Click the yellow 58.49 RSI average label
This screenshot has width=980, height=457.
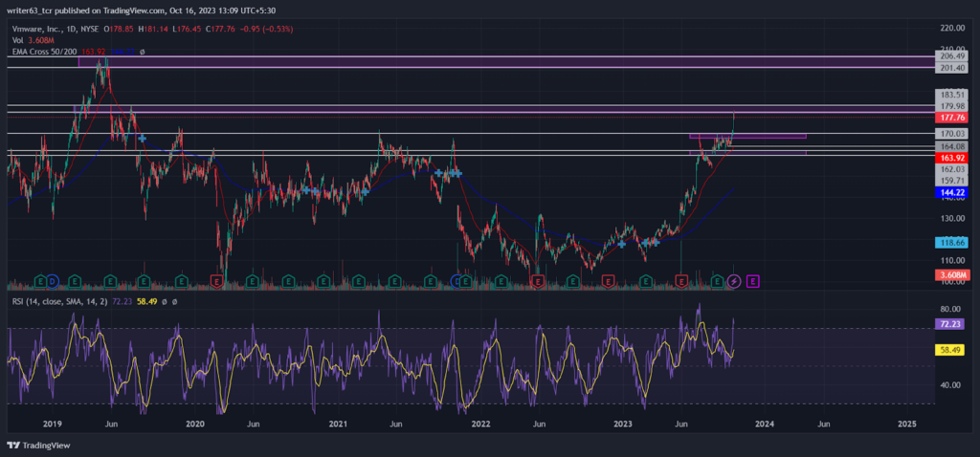click(x=951, y=351)
